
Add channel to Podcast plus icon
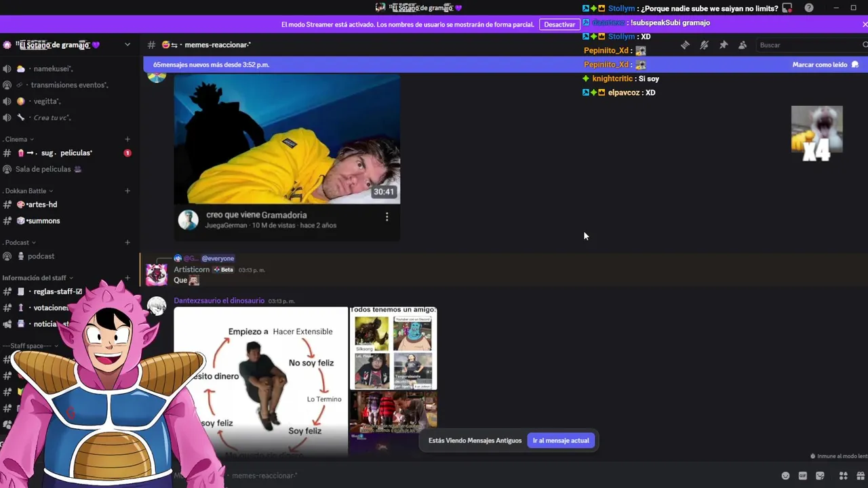click(127, 242)
